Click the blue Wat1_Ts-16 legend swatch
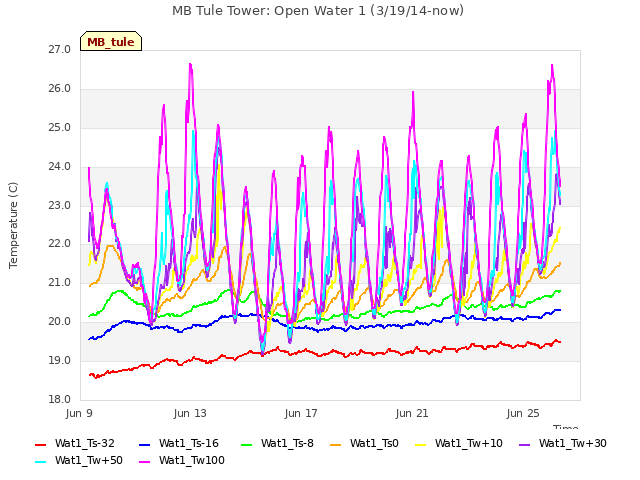 click(145, 444)
